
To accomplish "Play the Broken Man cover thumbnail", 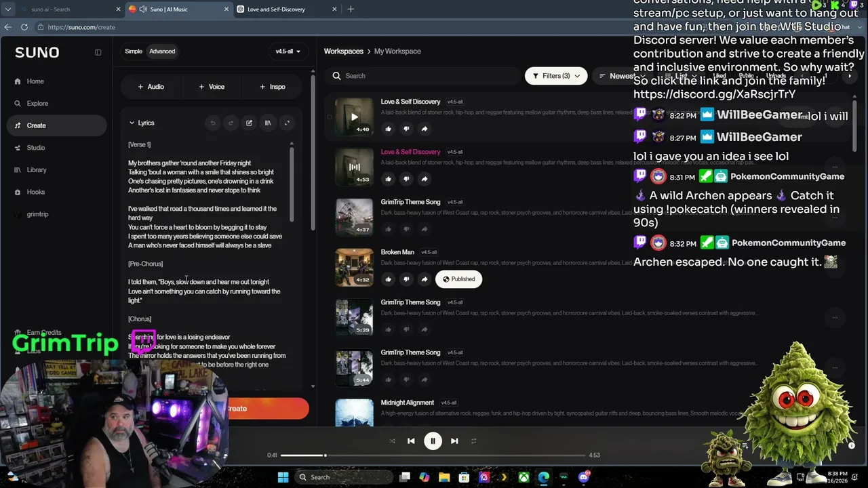I will tap(354, 267).
